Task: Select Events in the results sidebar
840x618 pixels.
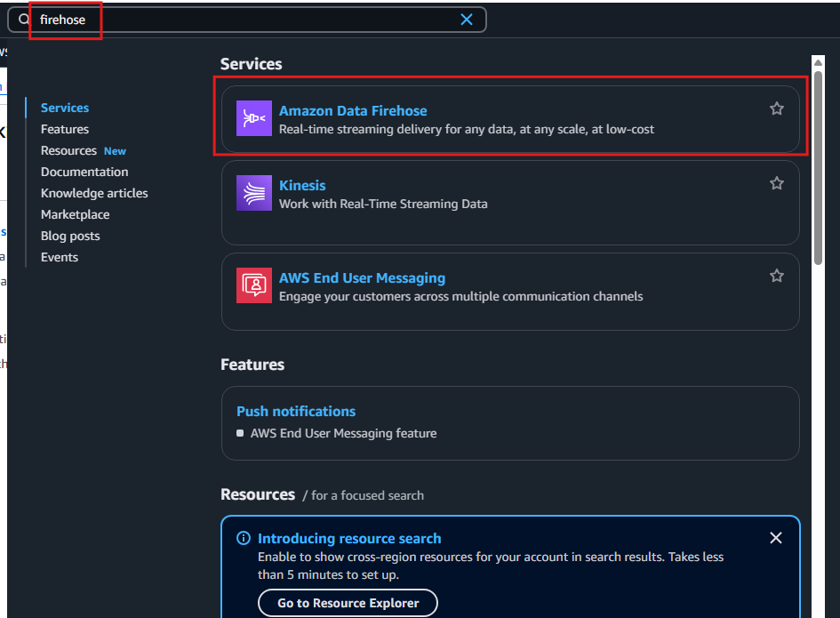Action: [x=60, y=257]
